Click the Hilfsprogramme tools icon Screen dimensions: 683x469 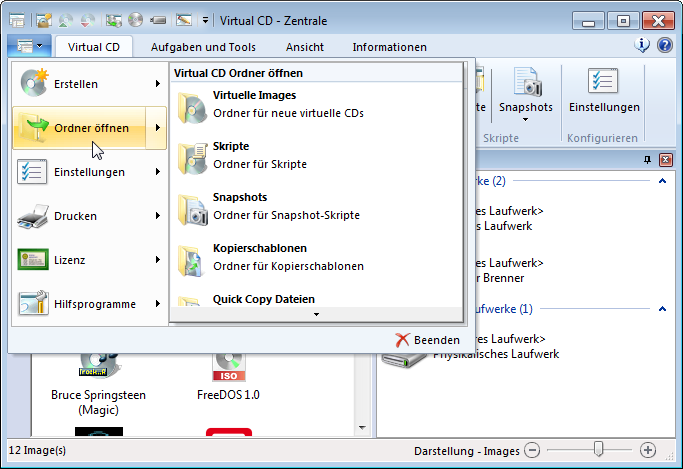pyautogui.click(x=33, y=304)
